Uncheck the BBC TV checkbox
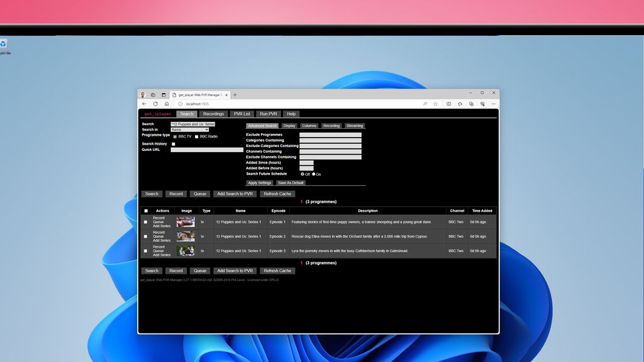Viewport: 644px width, 362px height. coord(174,136)
